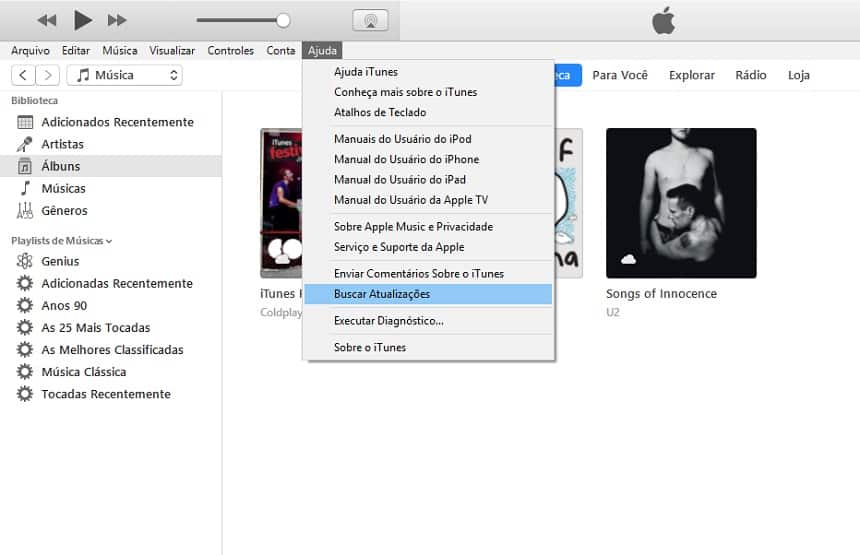Select Gêneros in the sidebar
This screenshot has width=860, height=555.
coord(111,211)
